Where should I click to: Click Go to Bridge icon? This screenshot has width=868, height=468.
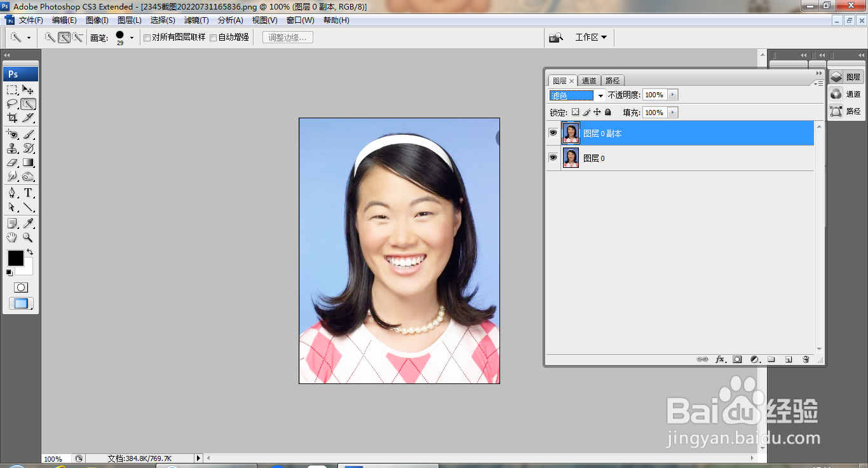tap(556, 38)
